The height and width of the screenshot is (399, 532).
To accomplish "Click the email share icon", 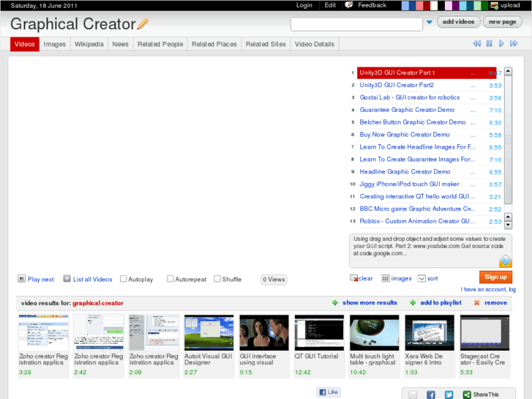I will pyautogui.click(x=413, y=395).
